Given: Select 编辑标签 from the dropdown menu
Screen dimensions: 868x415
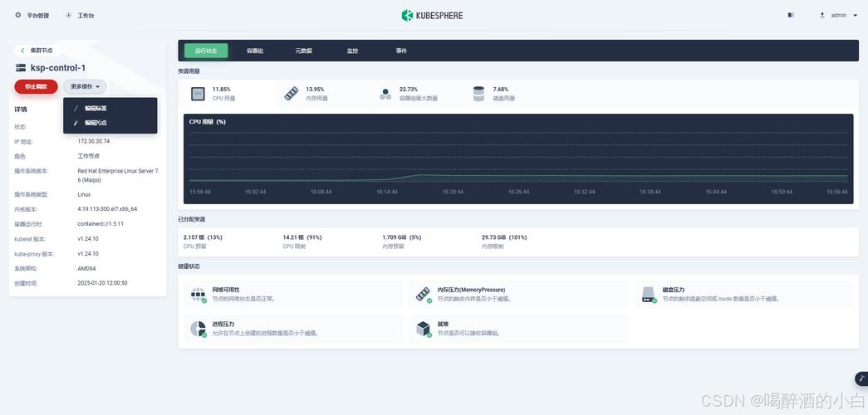Looking at the screenshot, I should [96, 108].
